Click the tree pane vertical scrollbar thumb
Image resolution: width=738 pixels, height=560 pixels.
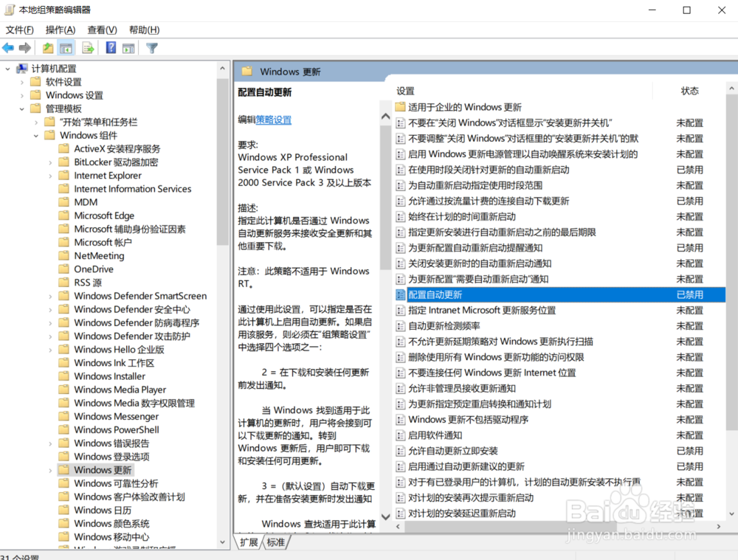pyautogui.click(x=222, y=162)
